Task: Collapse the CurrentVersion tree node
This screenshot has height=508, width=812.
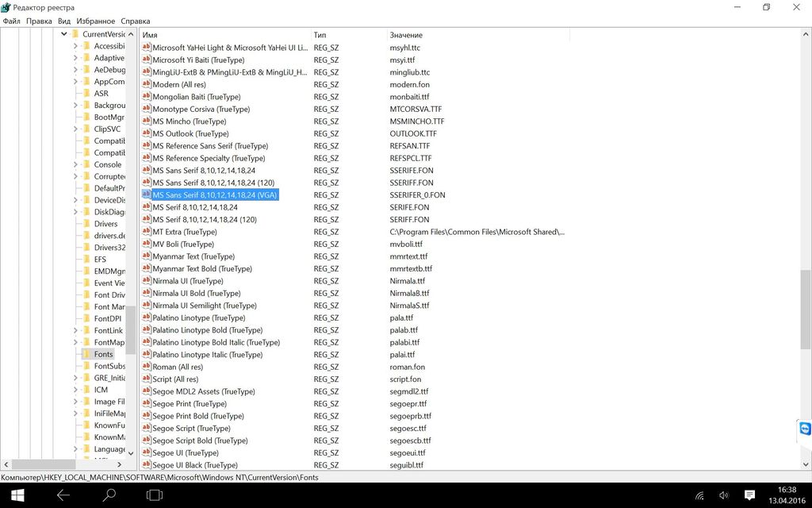Action: point(64,34)
